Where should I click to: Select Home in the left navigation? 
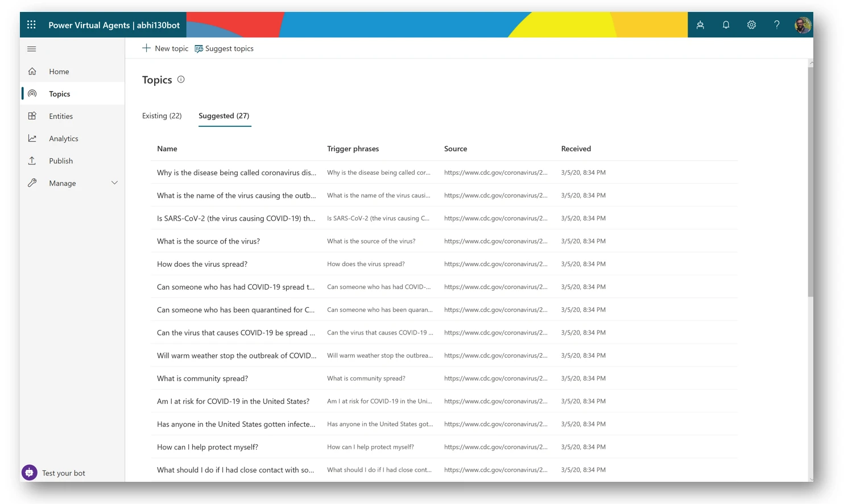(x=59, y=71)
